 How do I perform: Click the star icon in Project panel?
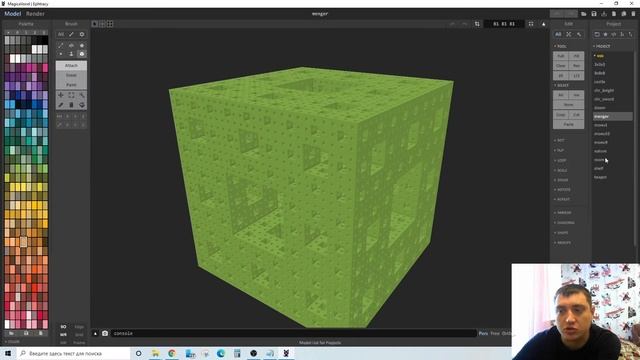pos(605,34)
